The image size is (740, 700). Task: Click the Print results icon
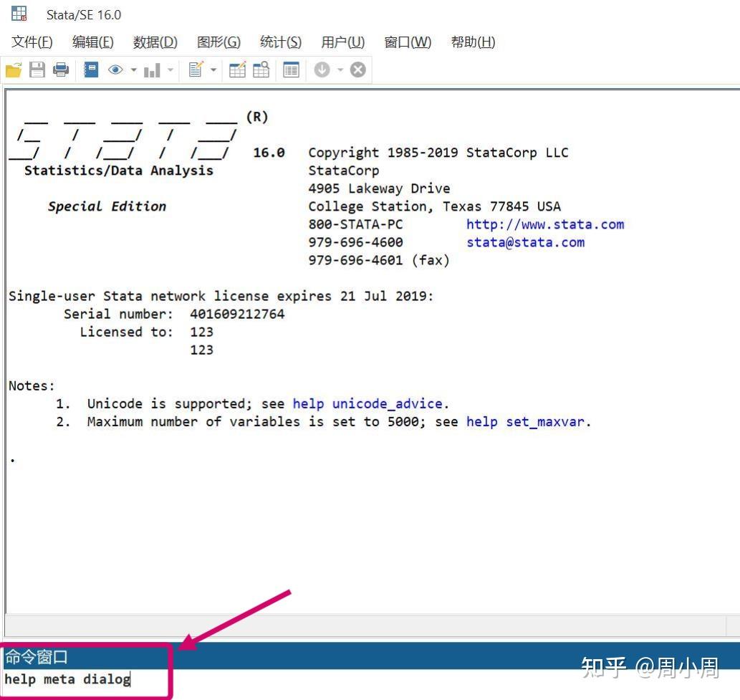(x=61, y=70)
